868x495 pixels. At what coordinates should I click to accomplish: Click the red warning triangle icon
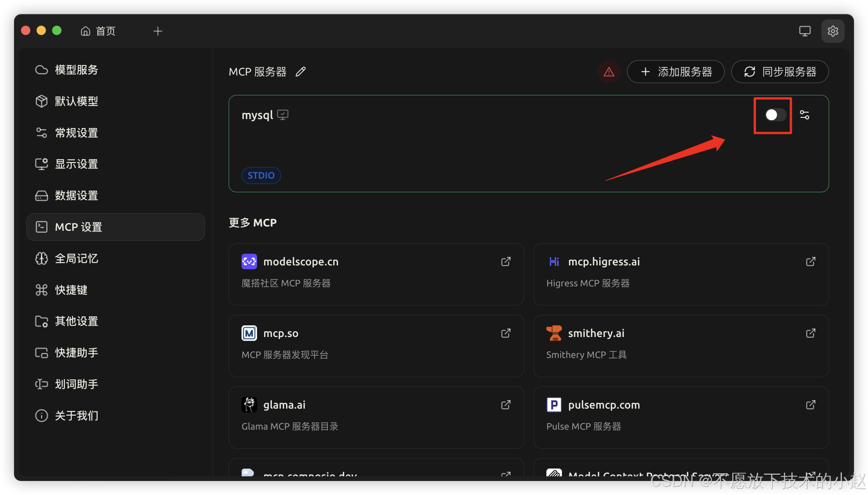tap(609, 72)
